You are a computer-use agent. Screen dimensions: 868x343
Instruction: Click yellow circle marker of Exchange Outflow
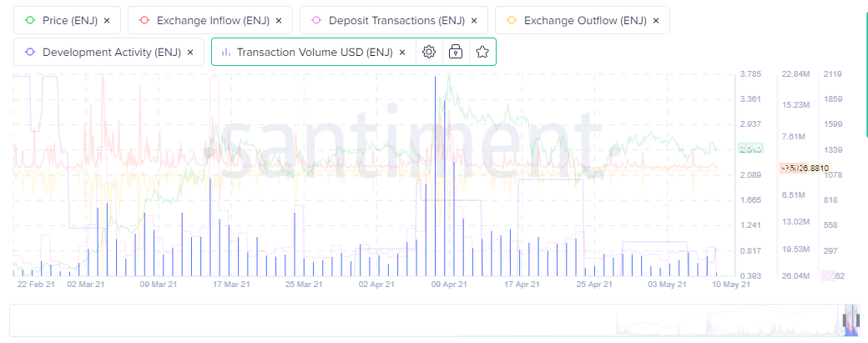point(512,21)
